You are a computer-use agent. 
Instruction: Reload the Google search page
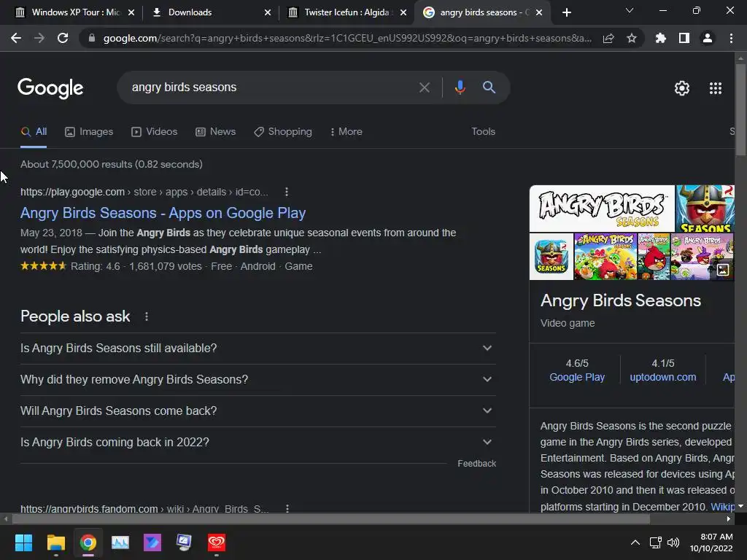tap(63, 38)
